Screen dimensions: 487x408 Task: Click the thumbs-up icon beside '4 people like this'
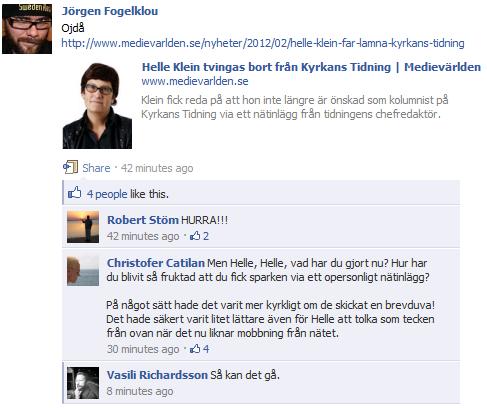75,193
